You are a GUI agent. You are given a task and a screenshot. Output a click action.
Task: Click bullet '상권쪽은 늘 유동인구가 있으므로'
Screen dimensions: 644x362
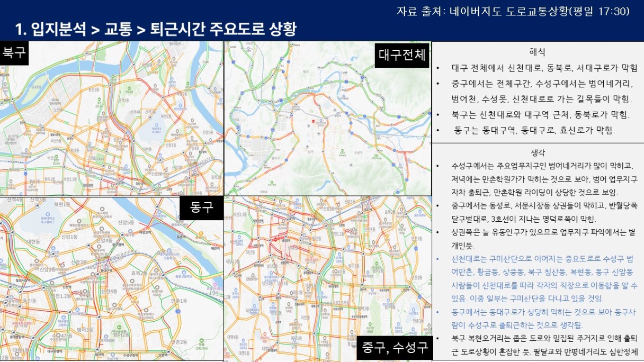click(544, 239)
